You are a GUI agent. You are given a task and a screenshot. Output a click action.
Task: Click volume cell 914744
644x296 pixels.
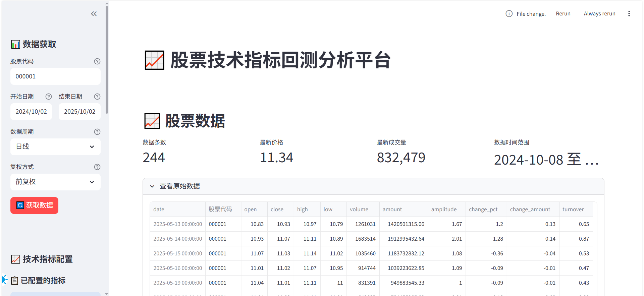pos(363,268)
